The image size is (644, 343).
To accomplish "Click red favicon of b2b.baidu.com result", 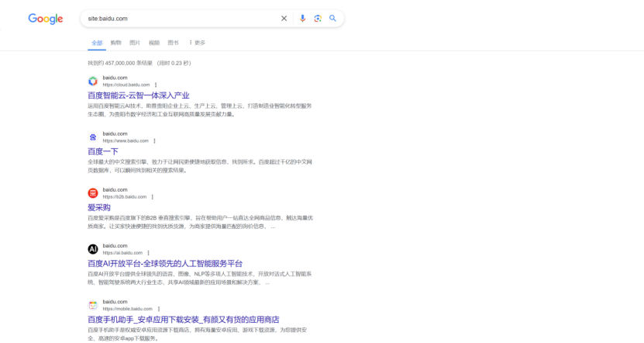I will tap(93, 193).
